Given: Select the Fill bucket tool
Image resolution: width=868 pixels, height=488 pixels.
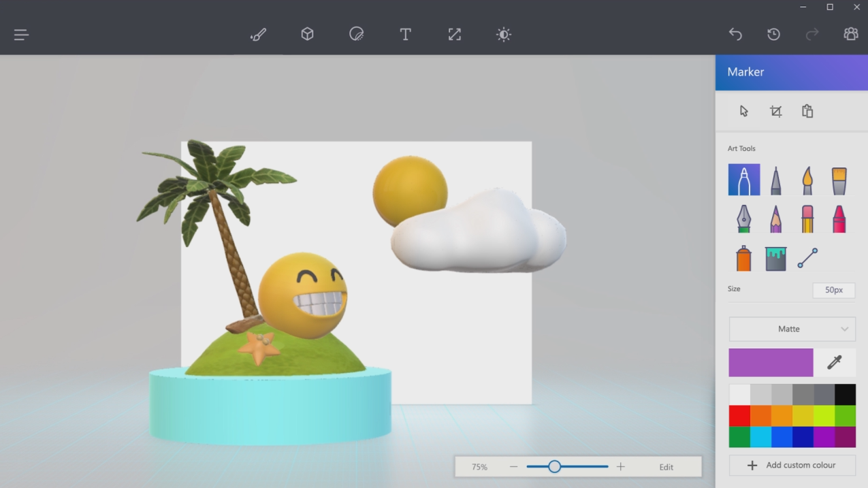Looking at the screenshot, I should (x=775, y=258).
